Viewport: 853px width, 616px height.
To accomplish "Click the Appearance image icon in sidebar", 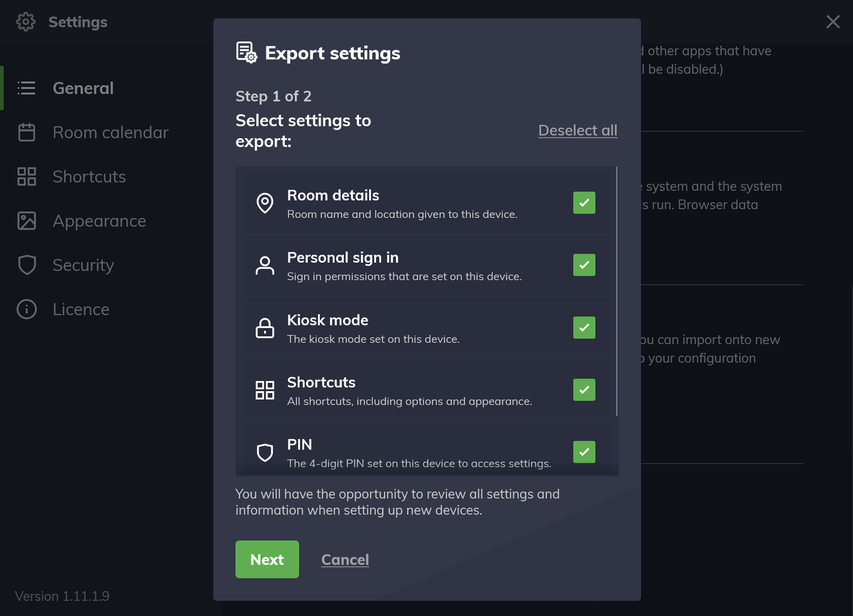I will tap(26, 221).
